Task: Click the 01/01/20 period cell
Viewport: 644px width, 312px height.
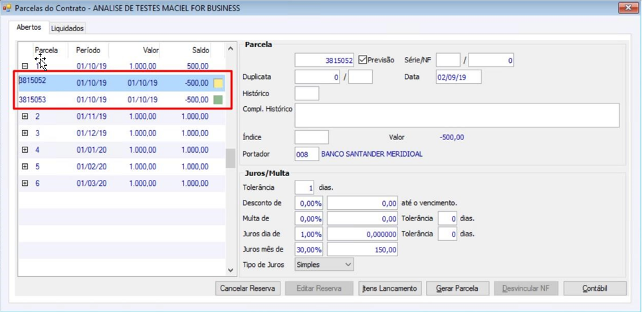Action: point(92,150)
